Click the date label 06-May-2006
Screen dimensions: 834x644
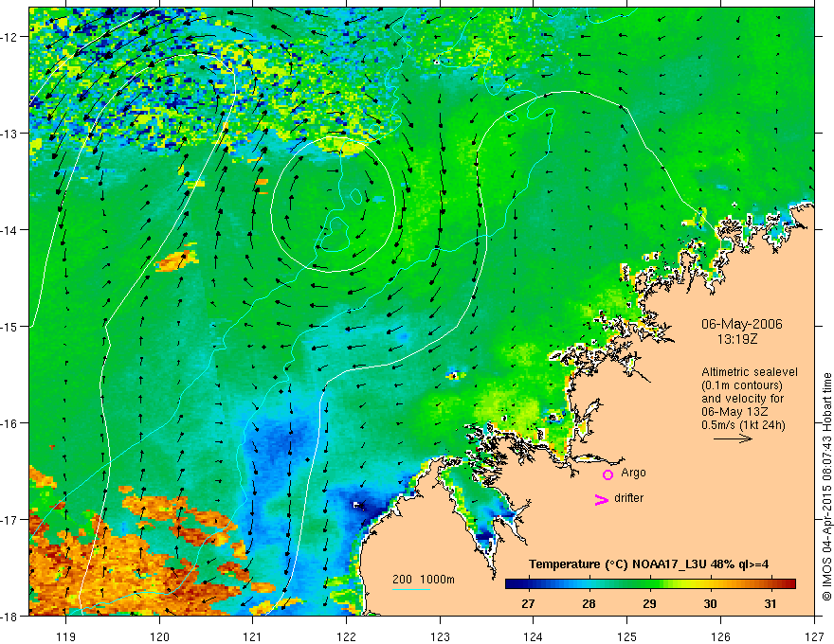pyautogui.click(x=741, y=324)
